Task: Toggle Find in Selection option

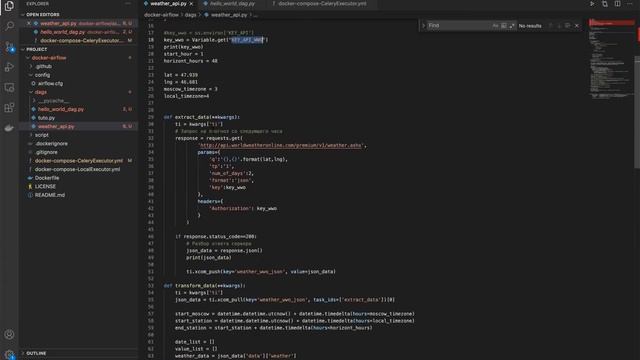Action: [567, 26]
